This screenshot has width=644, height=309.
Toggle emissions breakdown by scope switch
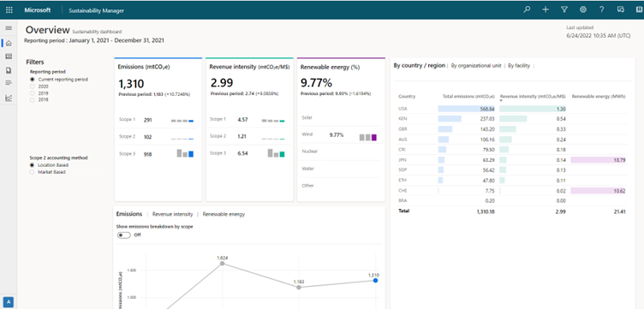[x=124, y=235]
